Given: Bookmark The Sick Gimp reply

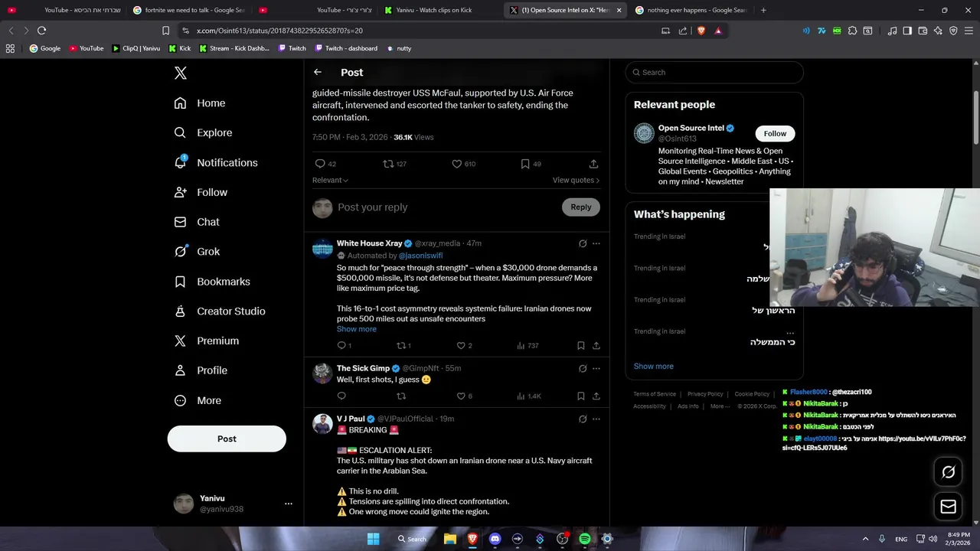Looking at the screenshot, I should [581, 396].
